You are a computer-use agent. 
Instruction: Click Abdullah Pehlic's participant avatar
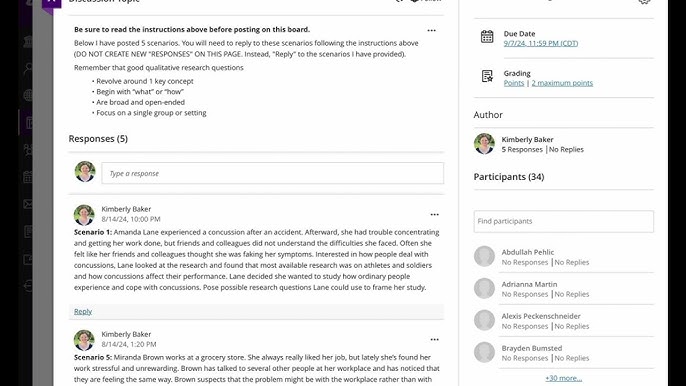[x=484, y=256]
